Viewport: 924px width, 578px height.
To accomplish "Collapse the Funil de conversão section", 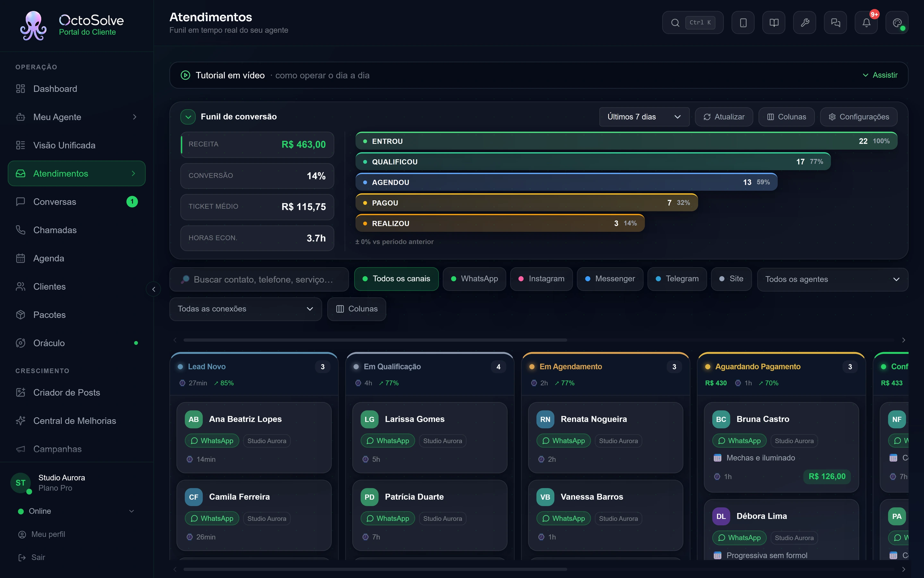I will [x=188, y=117].
